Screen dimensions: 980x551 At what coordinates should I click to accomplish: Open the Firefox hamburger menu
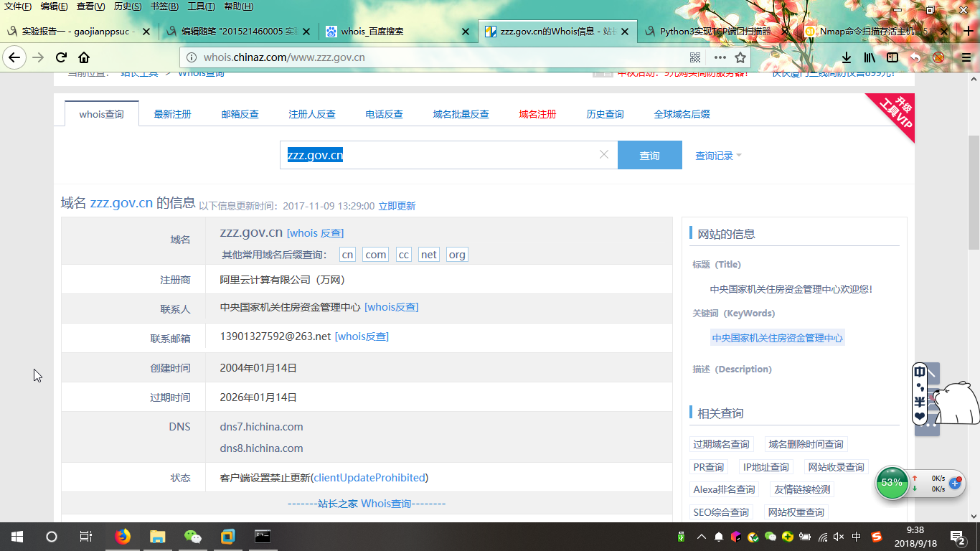[x=966, y=57]
